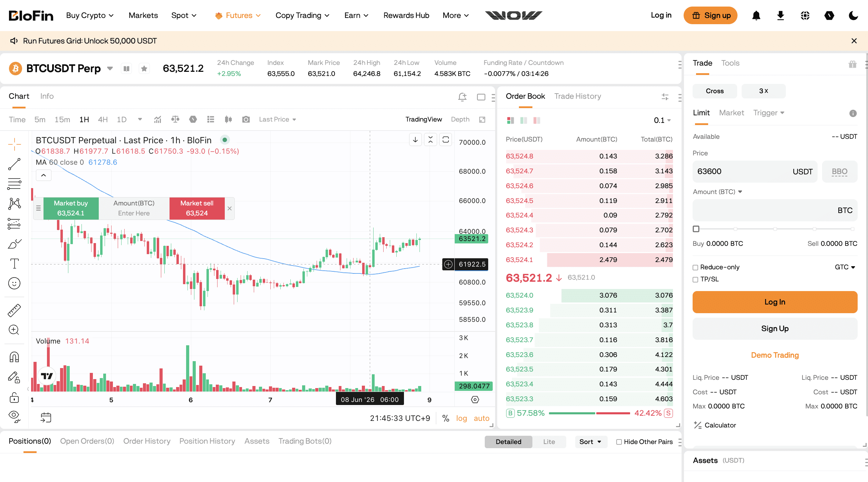Switch to the Trade History tab

[578, 96]
